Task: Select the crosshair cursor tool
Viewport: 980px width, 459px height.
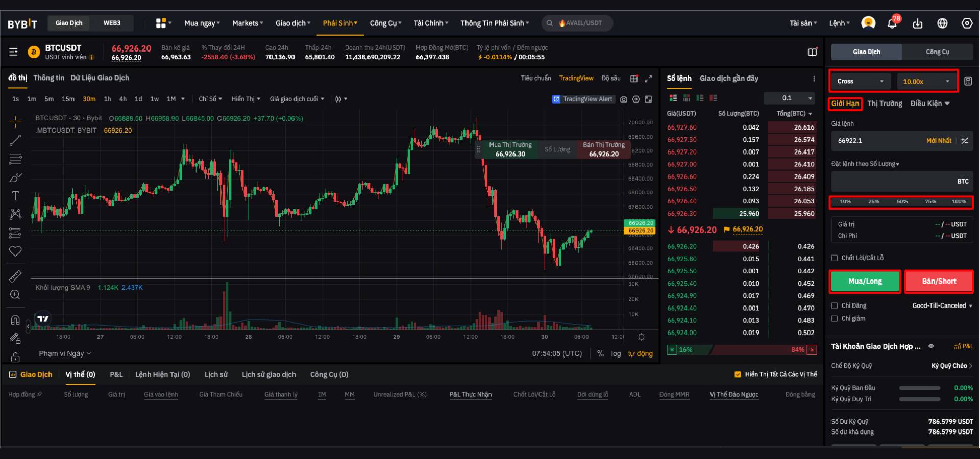Action: (15, 121)
